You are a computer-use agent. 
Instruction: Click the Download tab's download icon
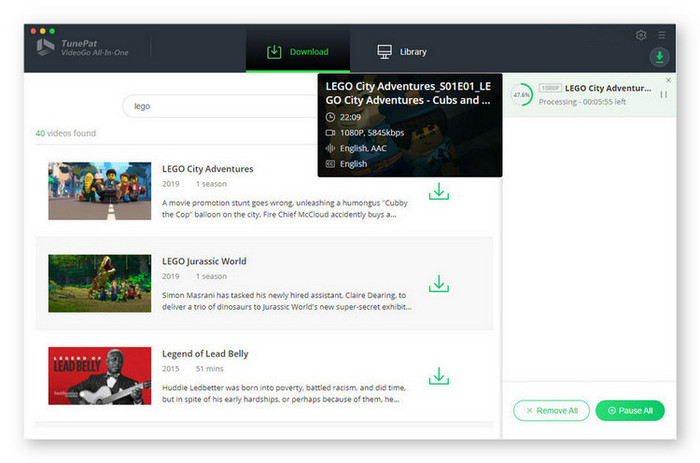coord(274,52)
